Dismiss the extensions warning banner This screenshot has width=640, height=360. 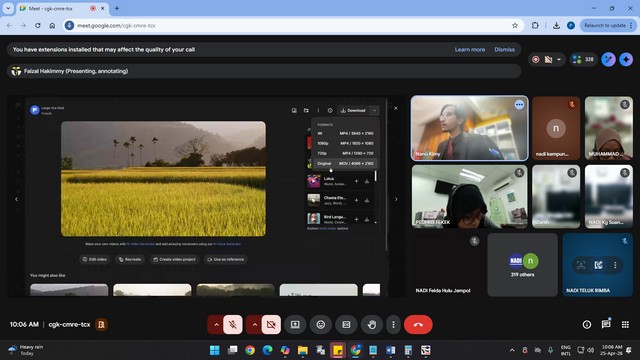pyautogui.click(x=504, y=49)
